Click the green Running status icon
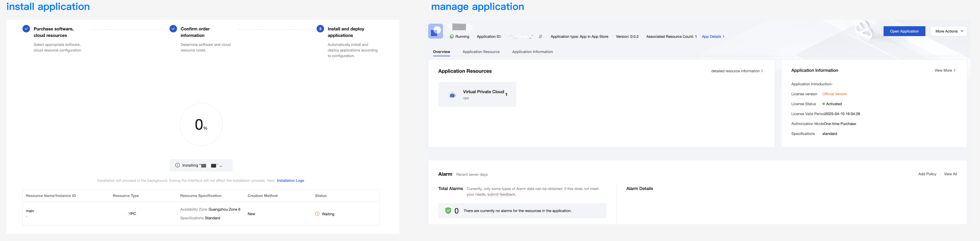Viewport: 980px width, 241px height. coord(451,37)
